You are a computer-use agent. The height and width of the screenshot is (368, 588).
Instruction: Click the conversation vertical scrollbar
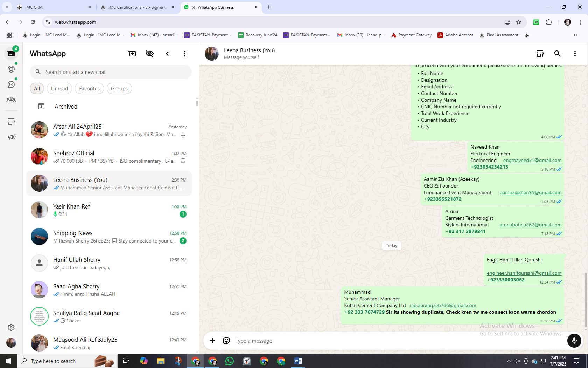point(586,300)
